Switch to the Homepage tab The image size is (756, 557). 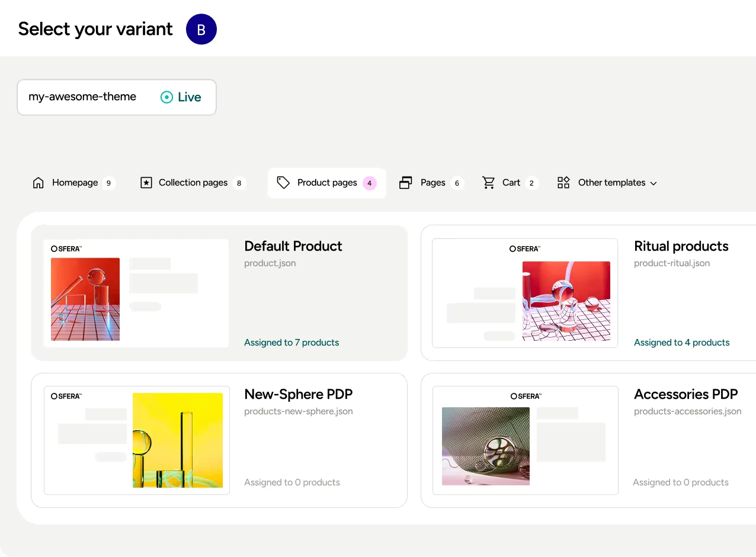pyautogui.click(x=73, y=183)
